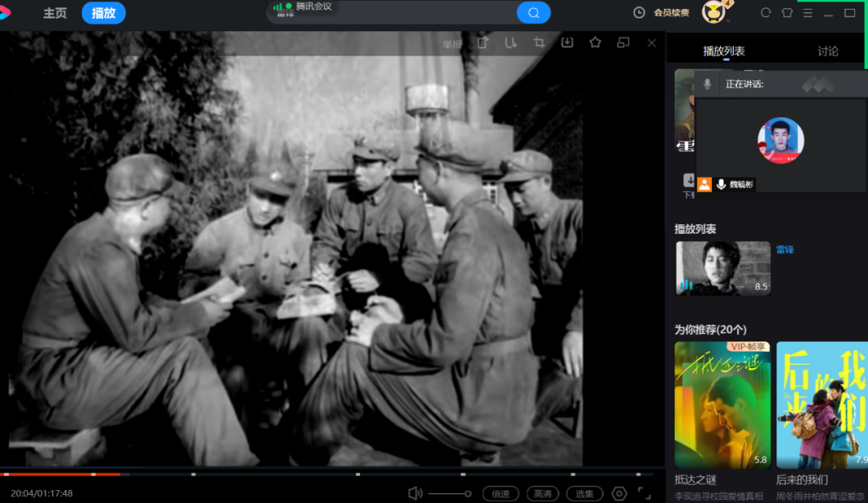This screenshot has height=503, width=868.
Task: Open player settings hexagon icon
Action: pyautogui.click(x=619, y=493)
